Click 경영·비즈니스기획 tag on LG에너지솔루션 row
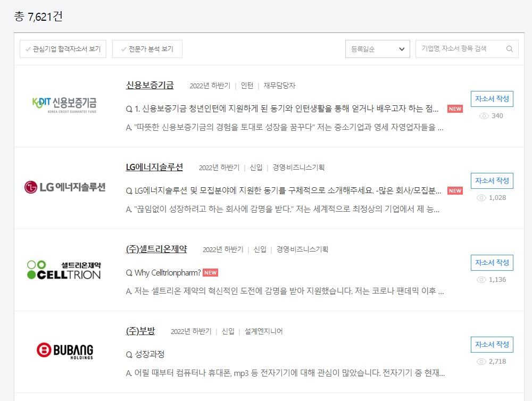Viewport: 532px width, 401px height. pyautogui.click(x=298, y=168)
